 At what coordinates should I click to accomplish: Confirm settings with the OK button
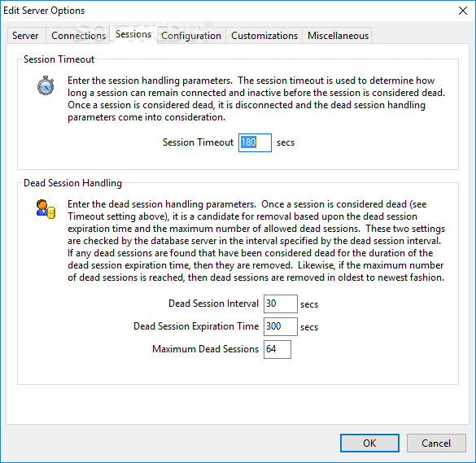pyautogui.click(x=369, y=443)
